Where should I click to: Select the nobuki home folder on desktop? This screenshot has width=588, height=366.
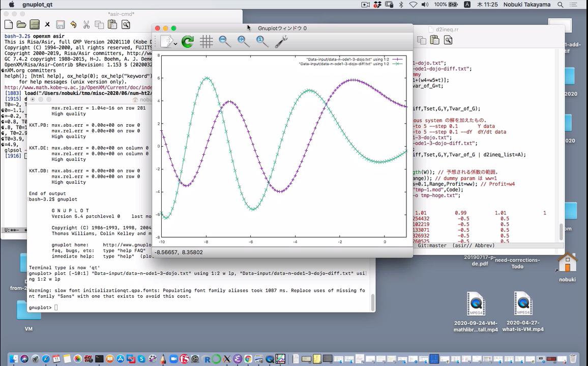click(x=567, y=267)
